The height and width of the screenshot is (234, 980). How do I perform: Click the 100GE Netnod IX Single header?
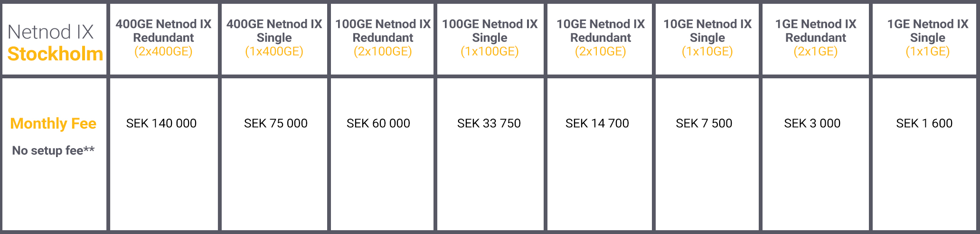[490, 38]
